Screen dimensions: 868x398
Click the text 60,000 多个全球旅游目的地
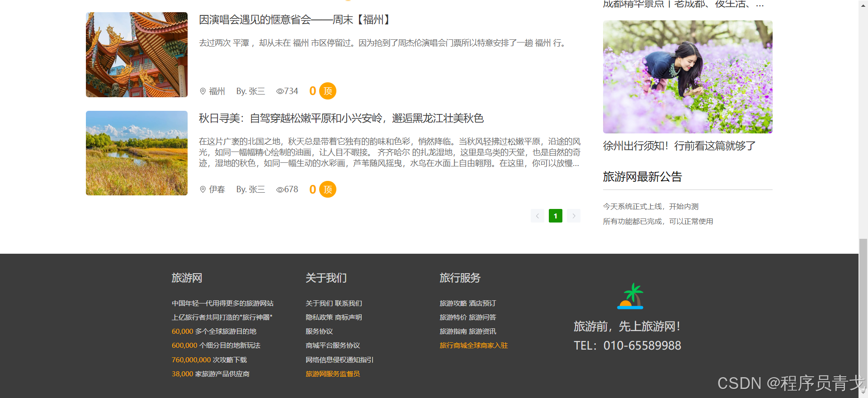[x=214, y=332]
